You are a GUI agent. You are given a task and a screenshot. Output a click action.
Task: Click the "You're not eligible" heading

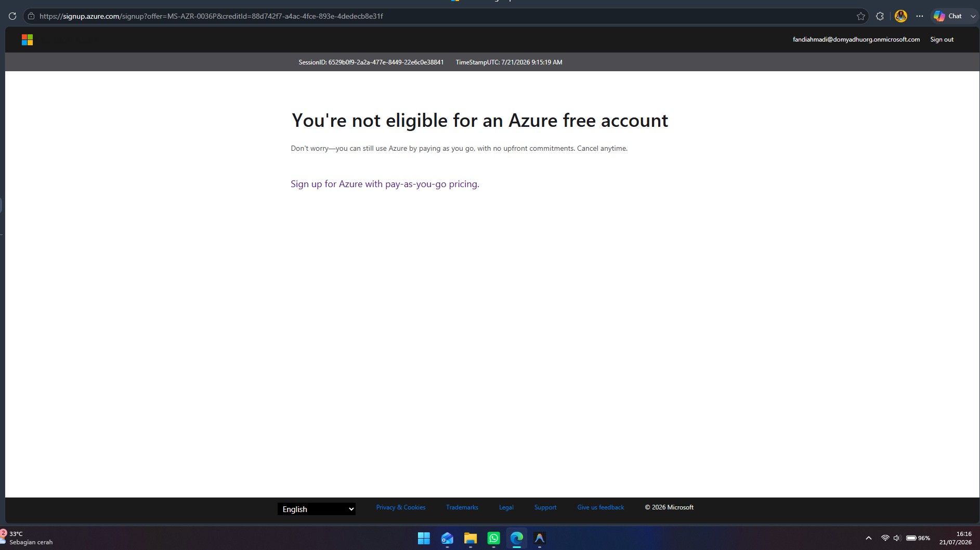pos(480,121)
